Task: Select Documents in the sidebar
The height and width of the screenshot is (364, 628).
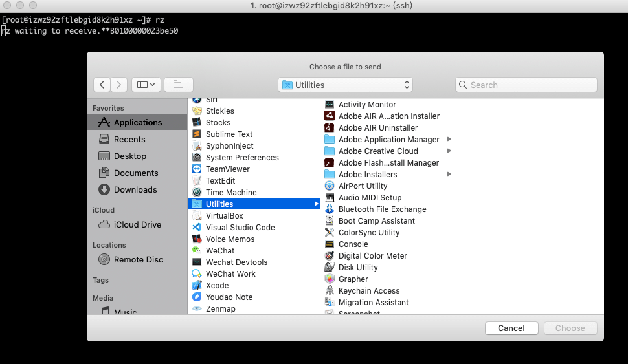Action: [137, 173]
